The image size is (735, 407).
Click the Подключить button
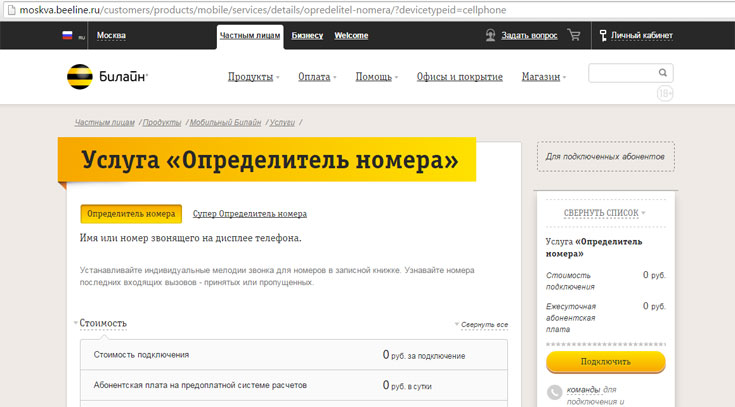[606, 362]
